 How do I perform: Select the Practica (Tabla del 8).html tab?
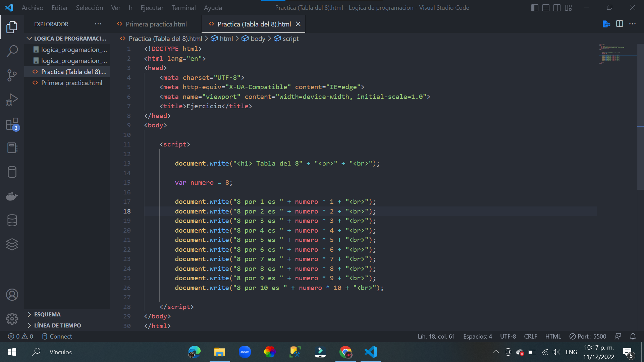click(x=254, y=24)
